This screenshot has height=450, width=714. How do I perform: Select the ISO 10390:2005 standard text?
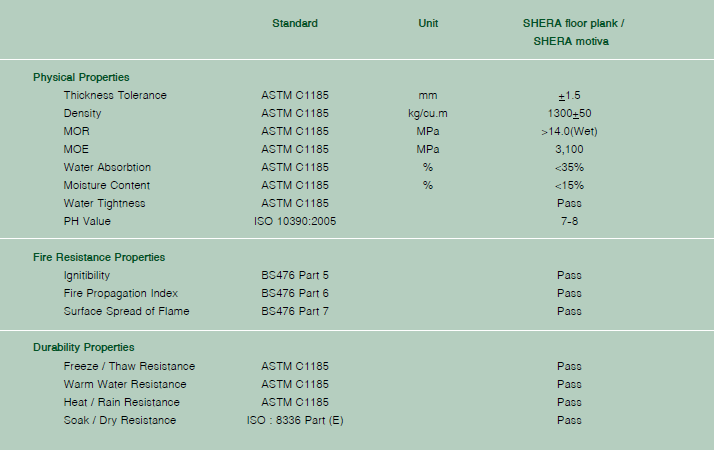click(x=295, y=221)
